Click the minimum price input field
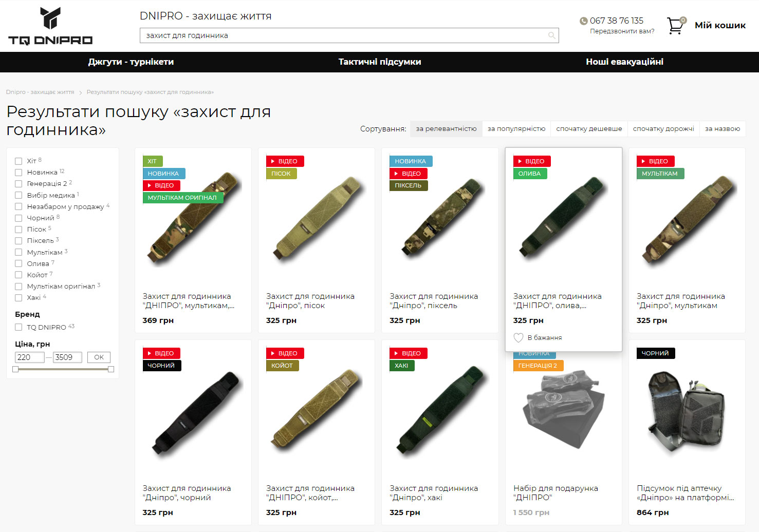 (x=29, y=357)
